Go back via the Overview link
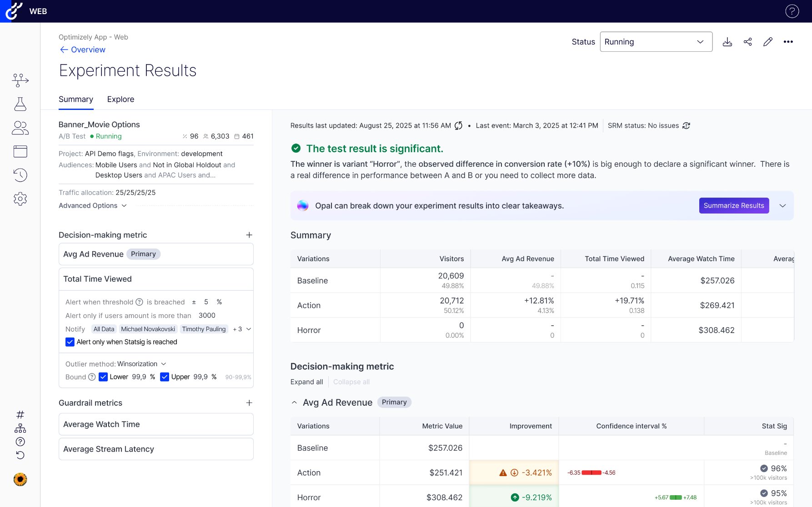 (x=83, y=50)
